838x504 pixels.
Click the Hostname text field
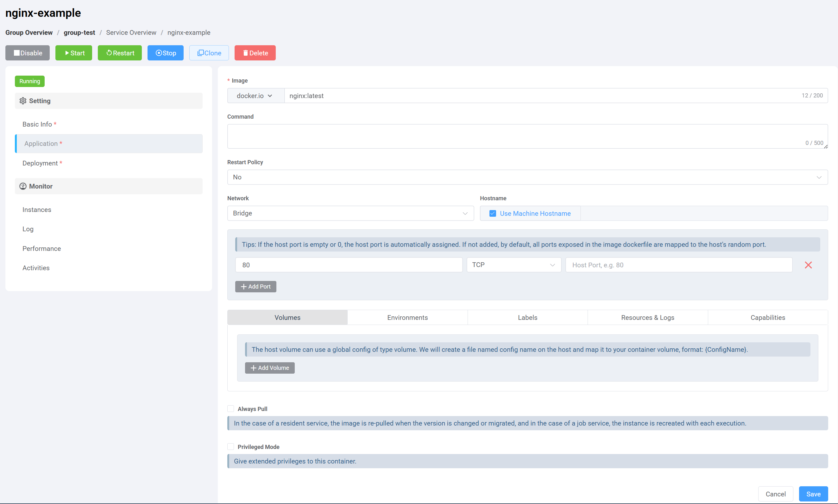[704, 213]
